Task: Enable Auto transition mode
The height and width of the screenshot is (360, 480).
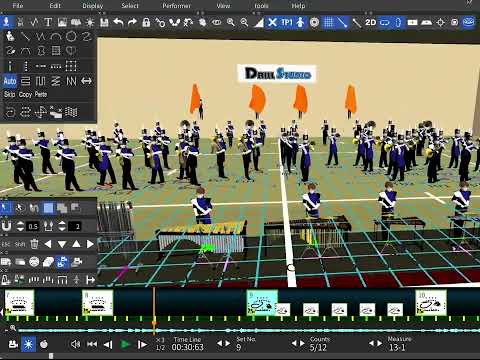Action: (10, 81)
